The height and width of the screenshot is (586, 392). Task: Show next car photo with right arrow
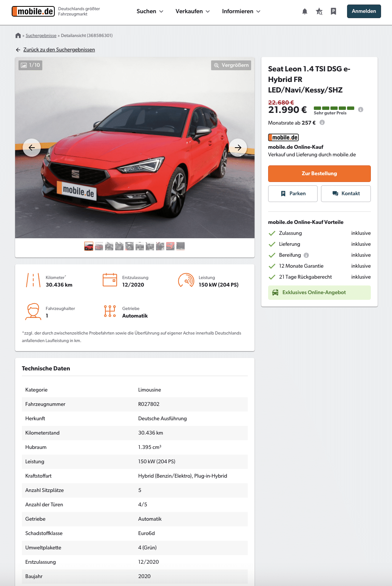click(x=238, y=148)
